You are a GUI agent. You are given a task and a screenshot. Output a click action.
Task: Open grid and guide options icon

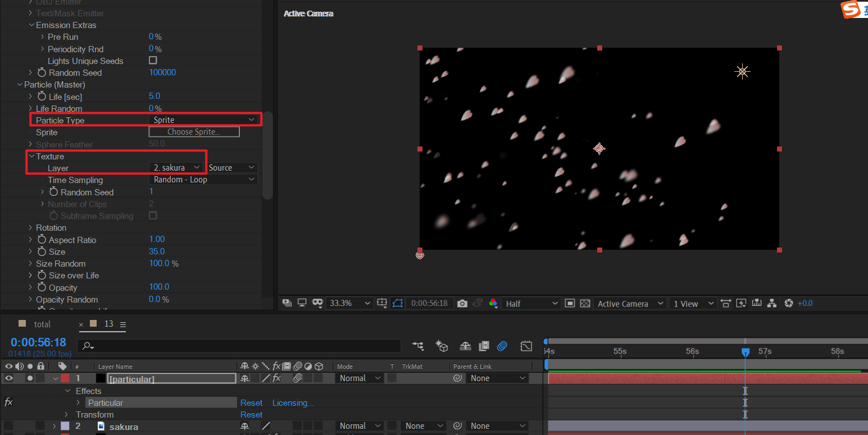382,303
